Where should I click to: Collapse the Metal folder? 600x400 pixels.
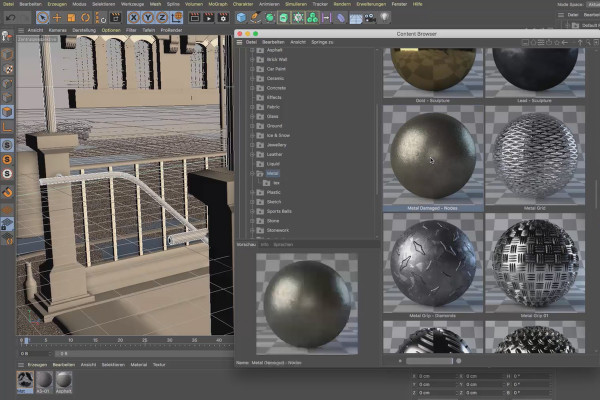(x=252, y=174)
